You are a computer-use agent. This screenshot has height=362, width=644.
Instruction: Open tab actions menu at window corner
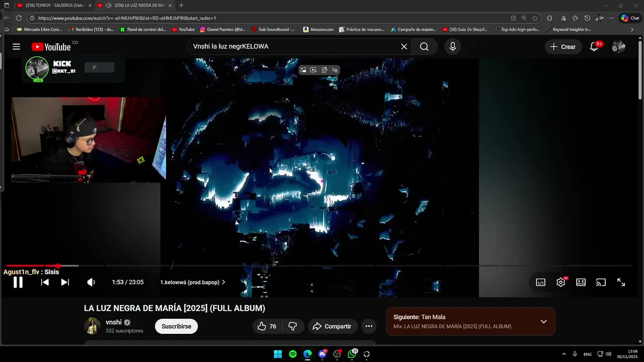click(x=7, y=6)
